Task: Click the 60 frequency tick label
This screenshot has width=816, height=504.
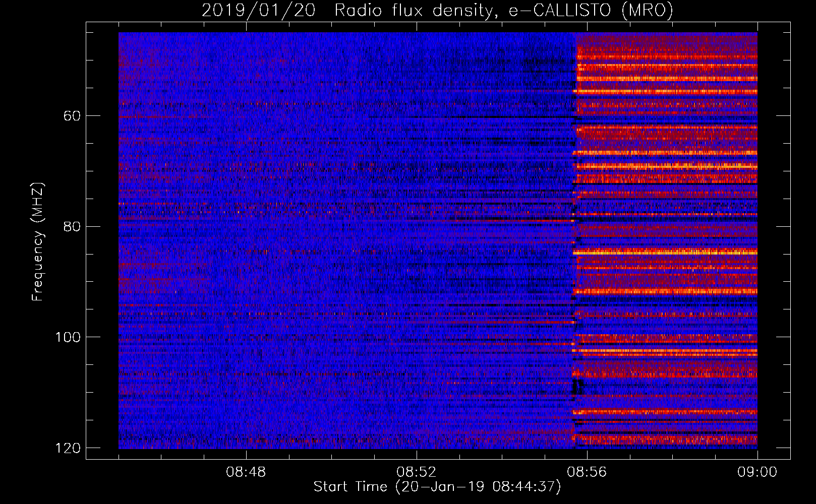Action: [x=72, y=116]
